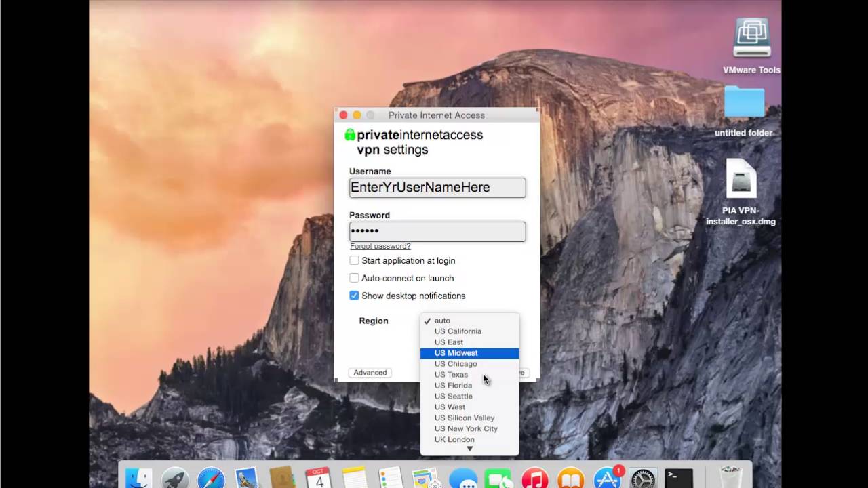
Task: Pick highlighted US Midwest region
Action: click(x=469, y=353)
